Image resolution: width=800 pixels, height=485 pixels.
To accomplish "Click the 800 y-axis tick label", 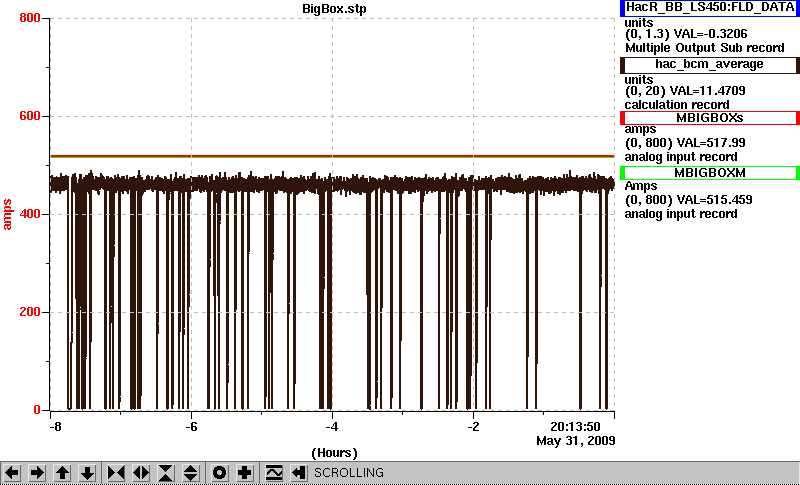I will tap(30, 18).
